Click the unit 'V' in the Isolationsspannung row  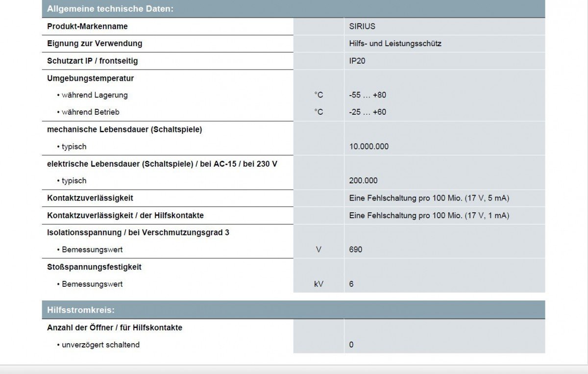[319, 249]
